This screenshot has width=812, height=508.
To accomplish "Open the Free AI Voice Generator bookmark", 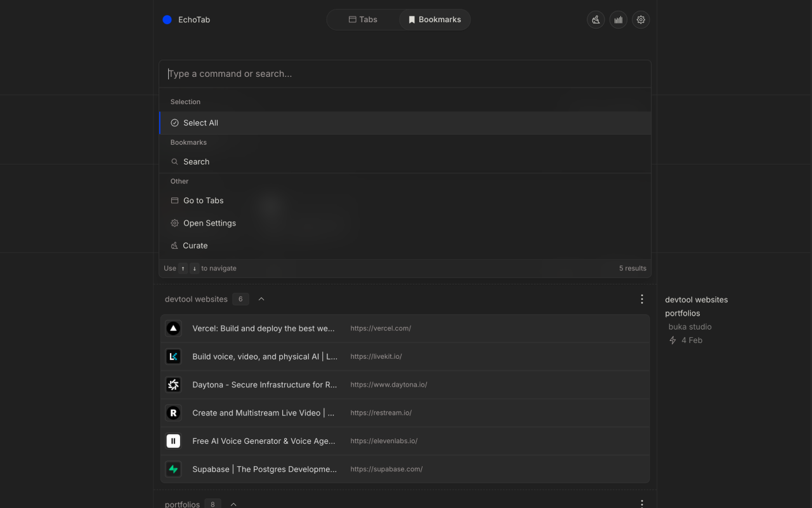I will click(264, 441).
